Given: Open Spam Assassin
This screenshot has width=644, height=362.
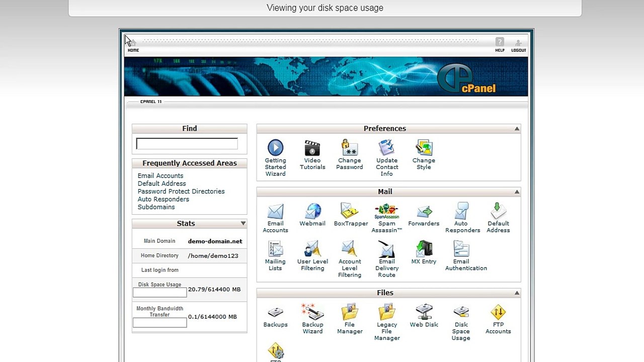Looking at the screenshot, I should (x=387, y=218).
